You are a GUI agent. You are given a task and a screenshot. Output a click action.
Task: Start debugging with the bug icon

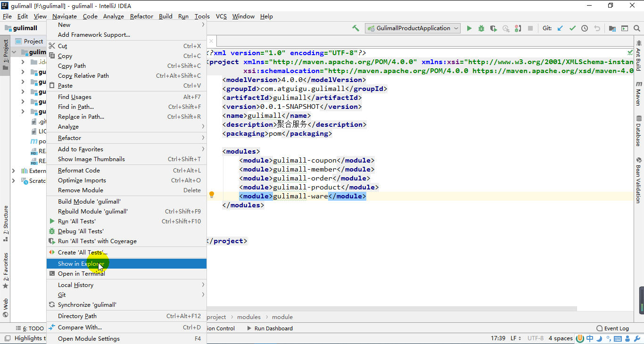(481, 28)
